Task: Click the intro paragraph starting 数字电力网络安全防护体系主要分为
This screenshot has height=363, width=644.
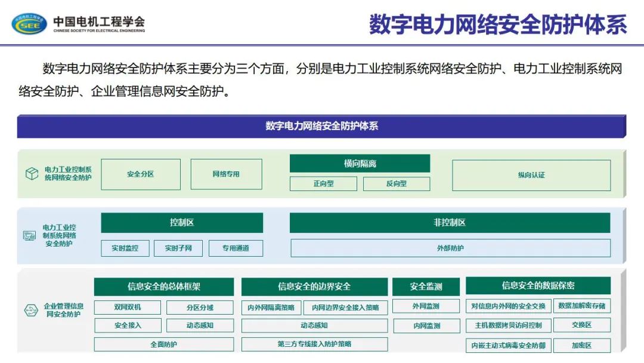Action: (320, 79)
